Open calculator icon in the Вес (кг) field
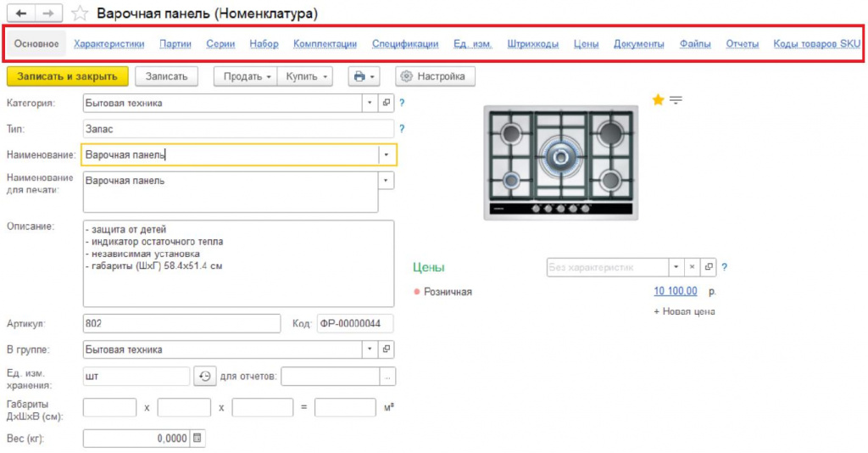Screen dimensions: 868x453 tap(197, 438)
